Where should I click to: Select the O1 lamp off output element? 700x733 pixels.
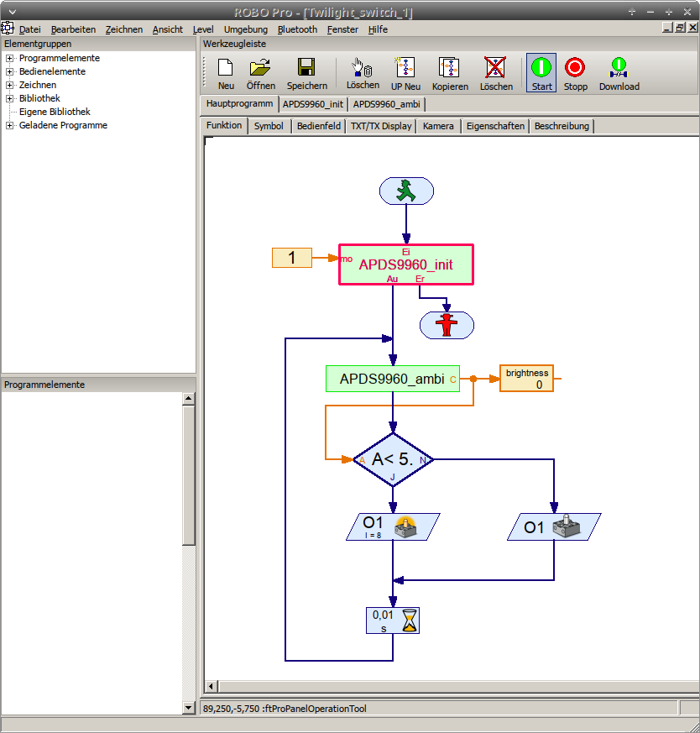coord(554,526)
